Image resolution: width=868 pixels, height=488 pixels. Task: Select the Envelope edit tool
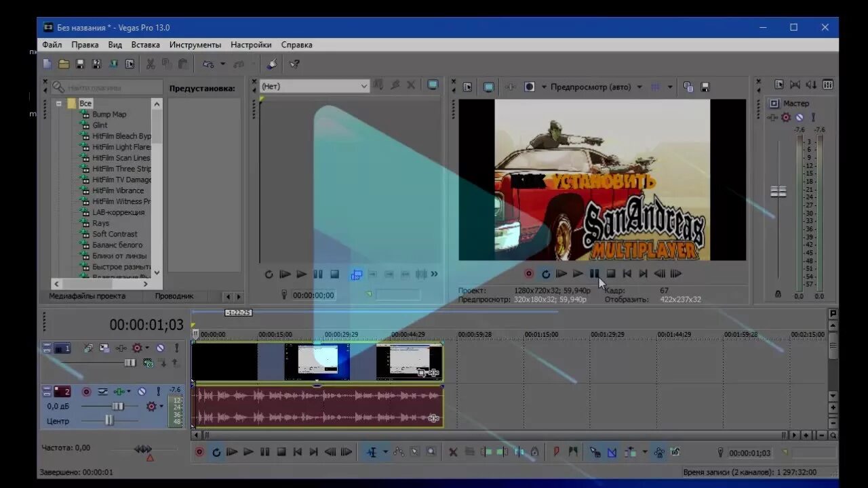tap(398, 452)
